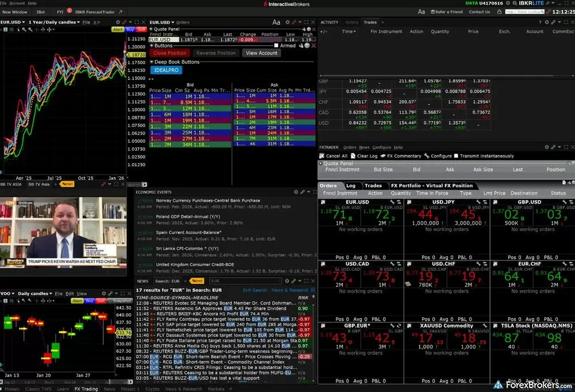The width and height of the screenshot is (575, 392).
Task: Open the EUR.USD chart File menu
Action: [86, 22]
